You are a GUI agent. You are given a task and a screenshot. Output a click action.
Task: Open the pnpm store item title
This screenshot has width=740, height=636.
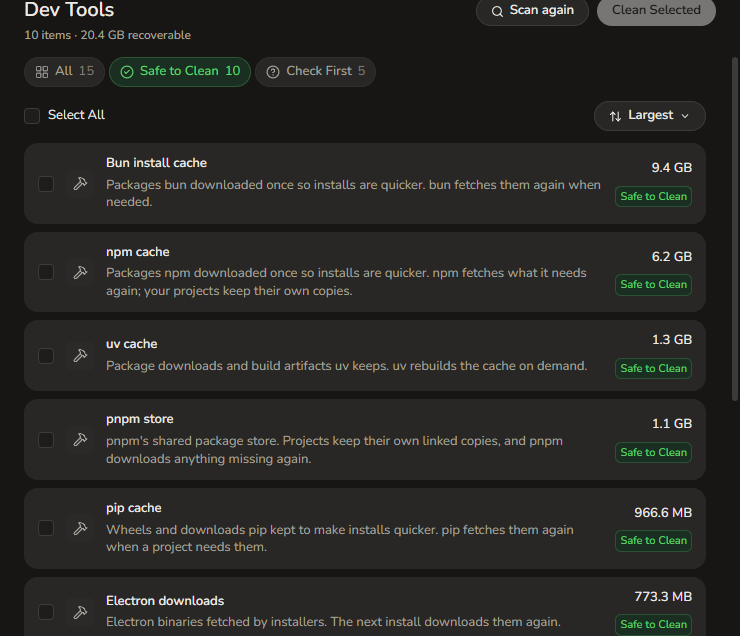point(140,419)
